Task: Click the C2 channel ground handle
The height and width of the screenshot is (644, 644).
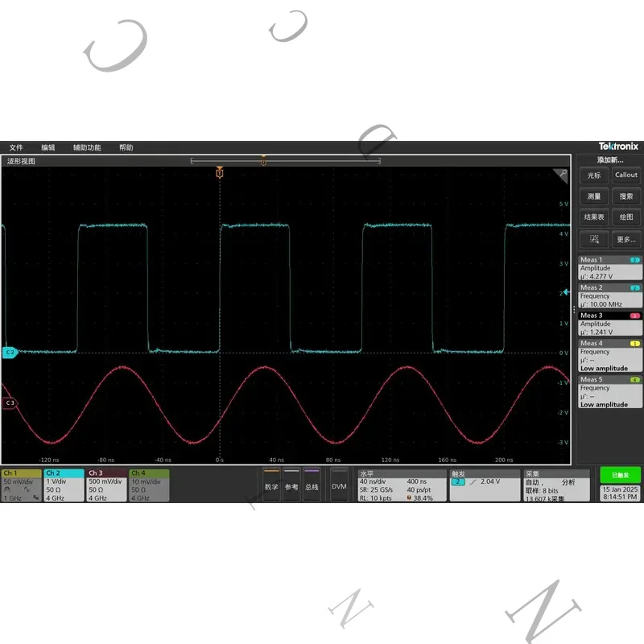Action: (x=10, y=353)
